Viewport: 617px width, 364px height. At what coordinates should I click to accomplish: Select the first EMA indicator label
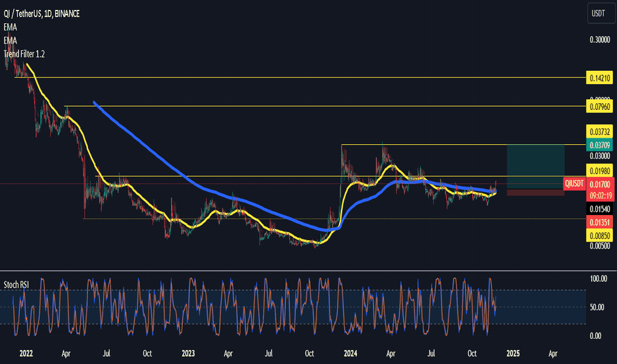pos(10,27)
